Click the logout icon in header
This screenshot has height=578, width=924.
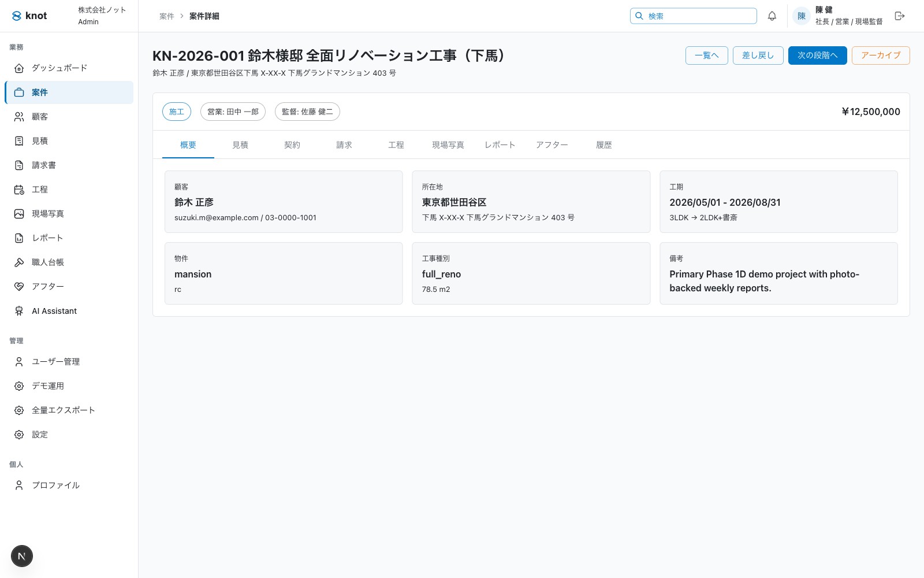[x=900, y=16]
